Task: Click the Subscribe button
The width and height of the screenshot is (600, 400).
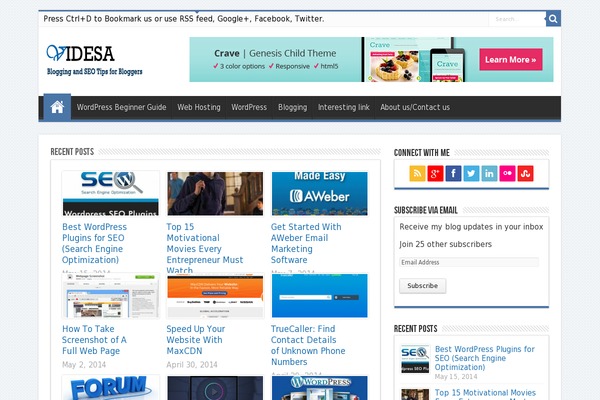Action: click(x=422, y=286)
